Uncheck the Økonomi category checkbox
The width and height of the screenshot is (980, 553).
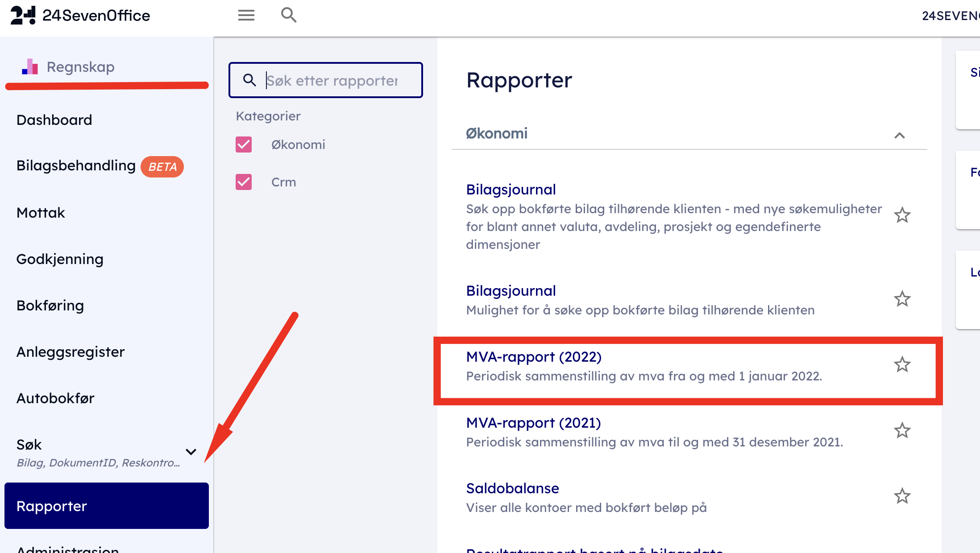point(244,144)
